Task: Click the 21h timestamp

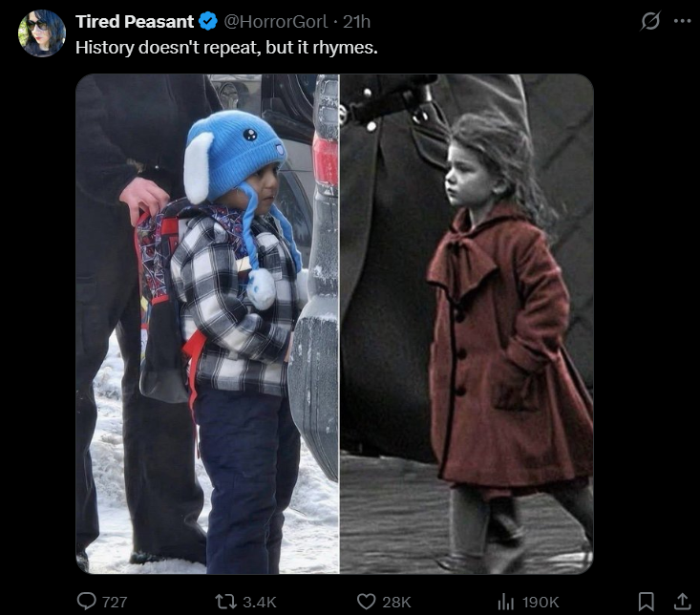Action: click(356, 21)
